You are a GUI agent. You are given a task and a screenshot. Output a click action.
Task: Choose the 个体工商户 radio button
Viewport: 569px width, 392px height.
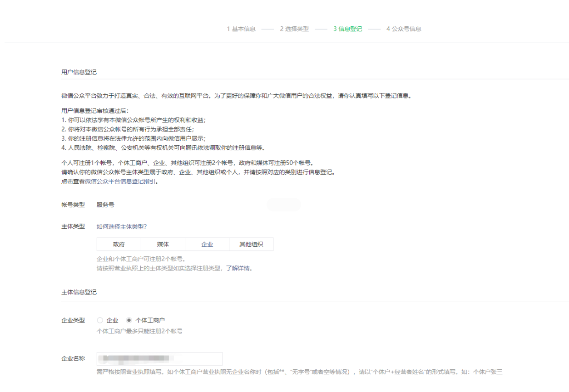point(129,320)
